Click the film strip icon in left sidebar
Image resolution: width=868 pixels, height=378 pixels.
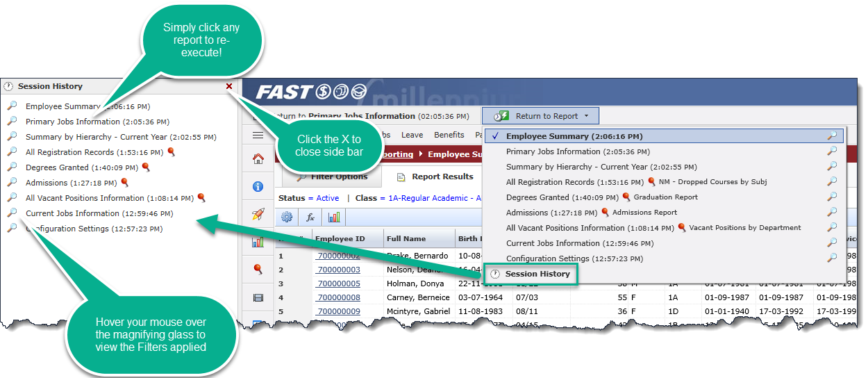click(x=258, y=297)
